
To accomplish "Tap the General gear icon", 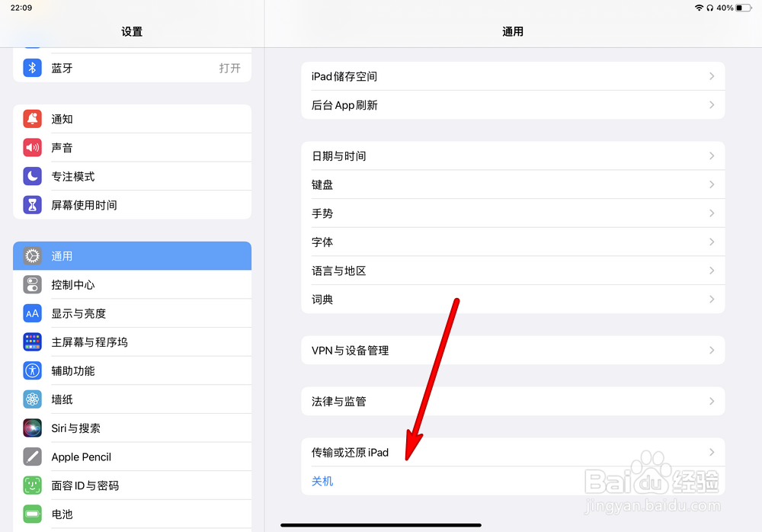I will pyautogui.click(x=32, y=256).
